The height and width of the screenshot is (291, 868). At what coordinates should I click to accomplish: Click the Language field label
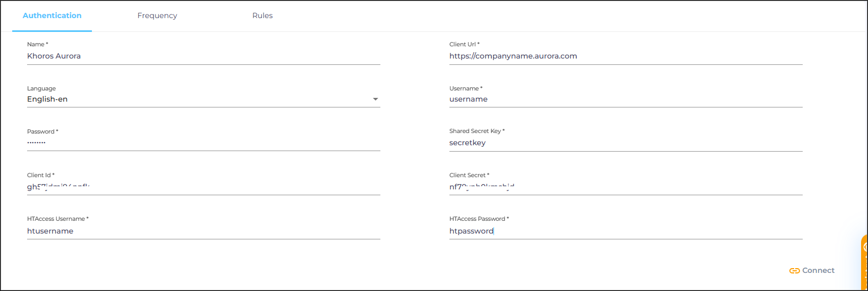(x=41, y=88)
